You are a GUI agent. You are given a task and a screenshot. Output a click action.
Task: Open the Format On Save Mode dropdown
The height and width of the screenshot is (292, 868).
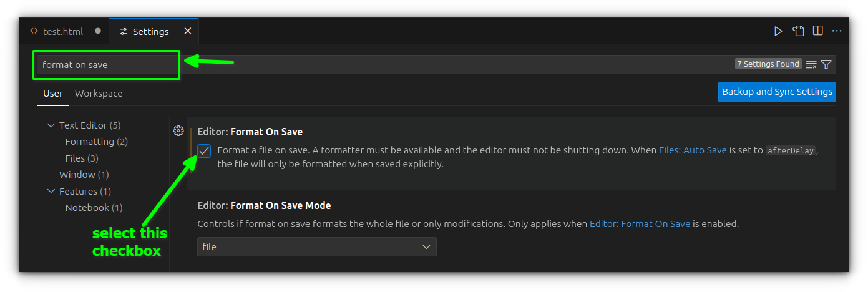(x=317, y=247)
